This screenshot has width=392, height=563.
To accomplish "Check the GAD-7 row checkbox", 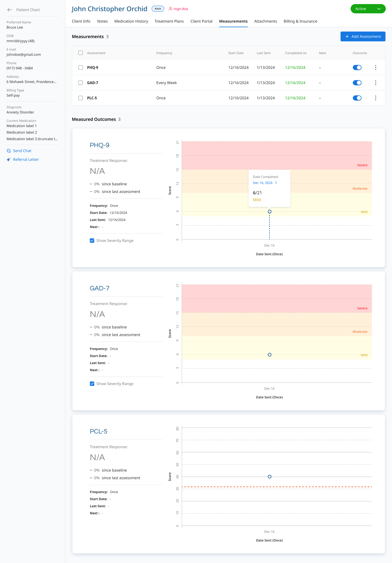I will click(x=80, y=83).
